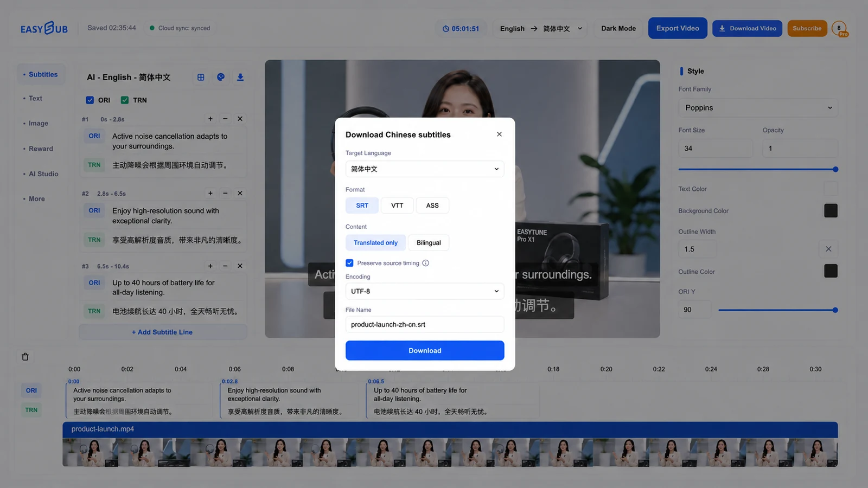
Task: Toggle the ORI checkbox
Action: [90, 100]
